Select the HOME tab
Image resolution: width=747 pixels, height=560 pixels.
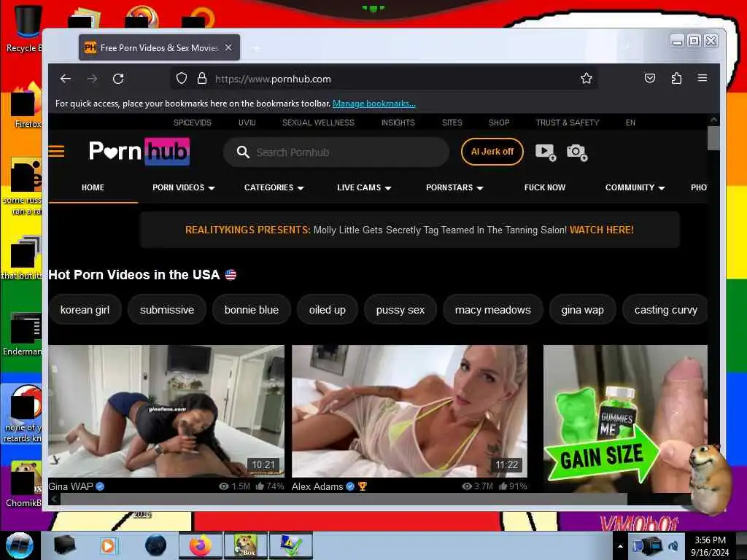93,187
